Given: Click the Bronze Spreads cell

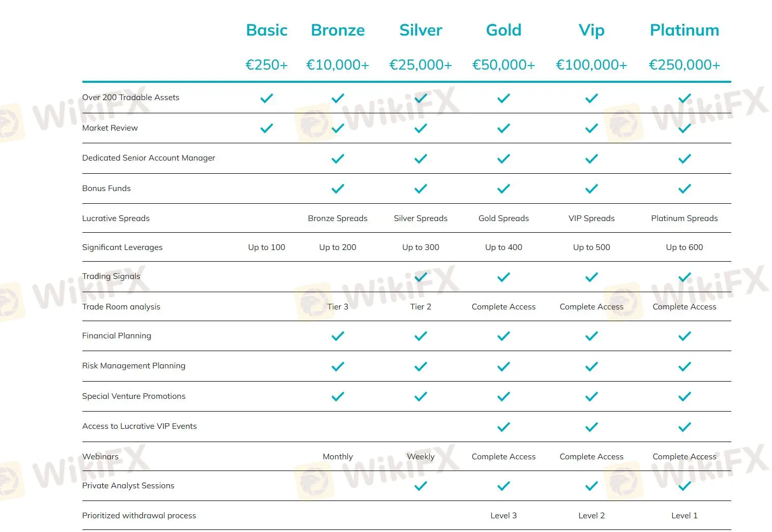Looking at the screenshot, I should [338, 218].
